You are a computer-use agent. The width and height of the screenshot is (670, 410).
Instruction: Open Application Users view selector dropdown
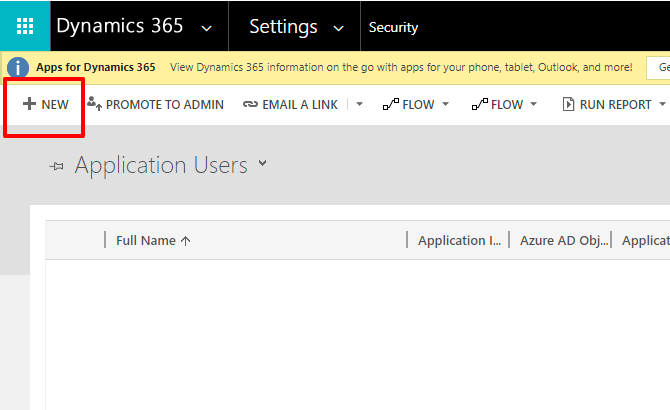point(263,163)
